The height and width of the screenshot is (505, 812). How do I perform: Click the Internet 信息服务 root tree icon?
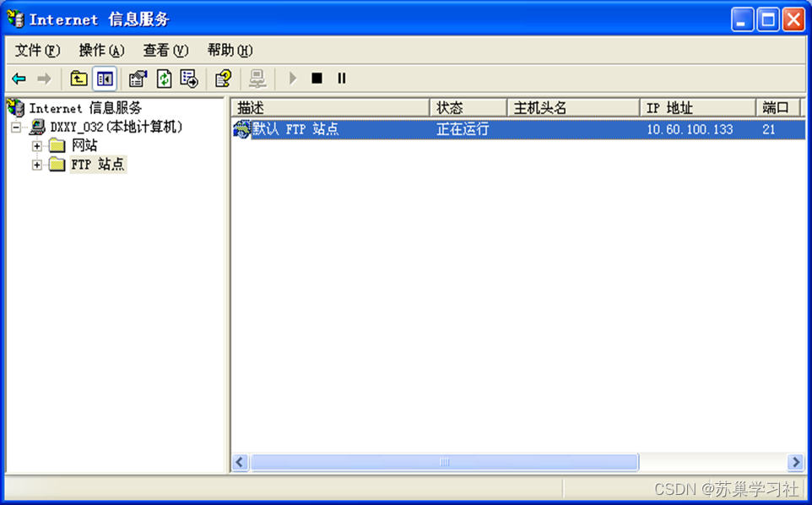coord(16,108)
